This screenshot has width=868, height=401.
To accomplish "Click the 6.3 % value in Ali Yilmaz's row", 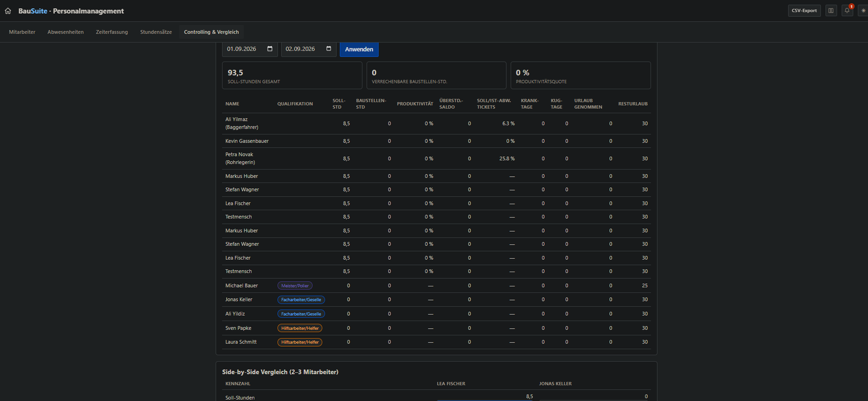I will pyautogui.click(x=508, y=124).
